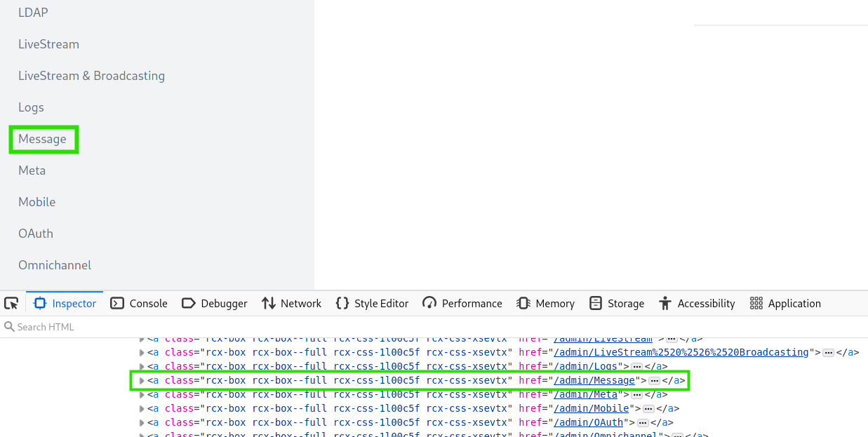
Task: Switch to the Inspector tab
Action: pyautogui.click(x=65, y=303)
